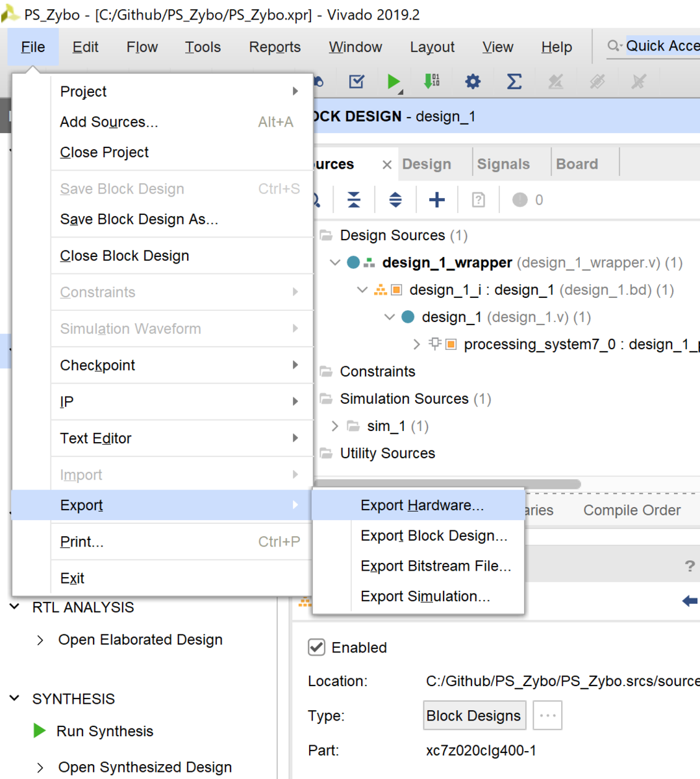
Task: Open the IP submenu
Action: [x=162, y=402]
